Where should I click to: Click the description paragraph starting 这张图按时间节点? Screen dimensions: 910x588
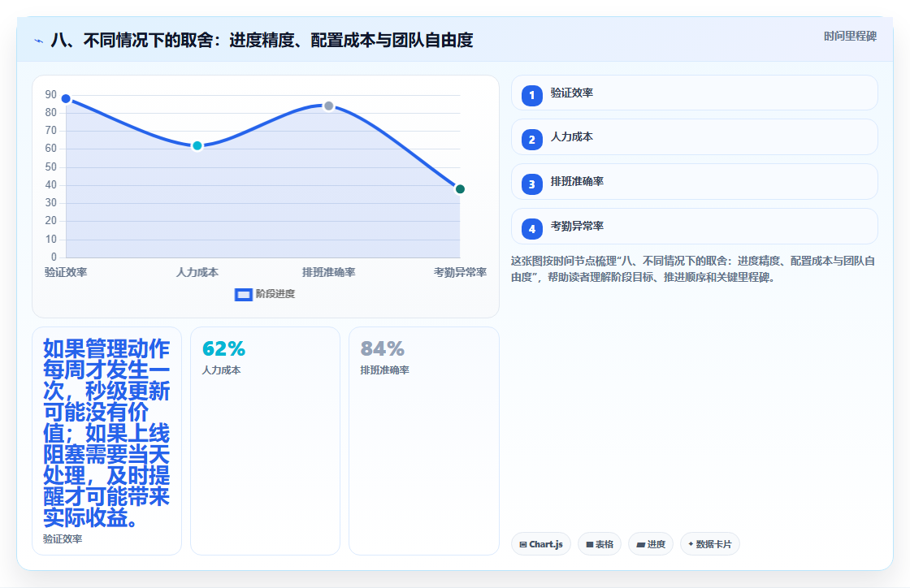click(x=693, y=269)
